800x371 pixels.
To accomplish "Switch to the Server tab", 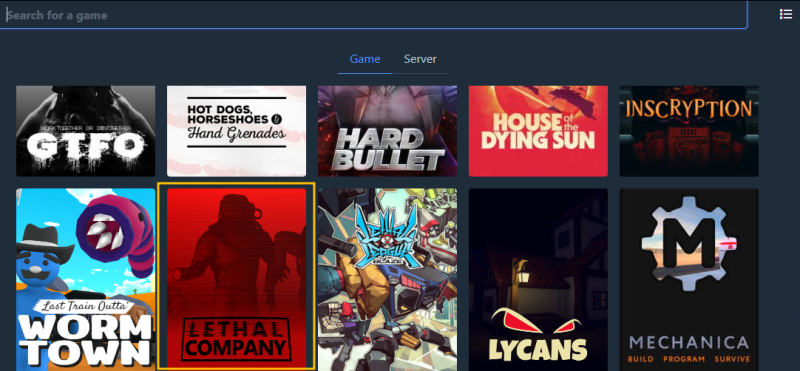I will pos(420,59).
